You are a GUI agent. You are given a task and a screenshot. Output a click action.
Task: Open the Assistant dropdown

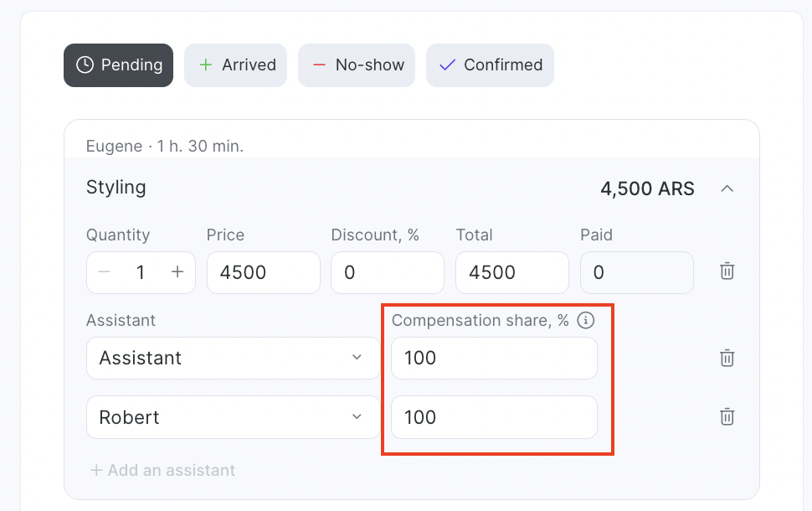coord(233,358)
